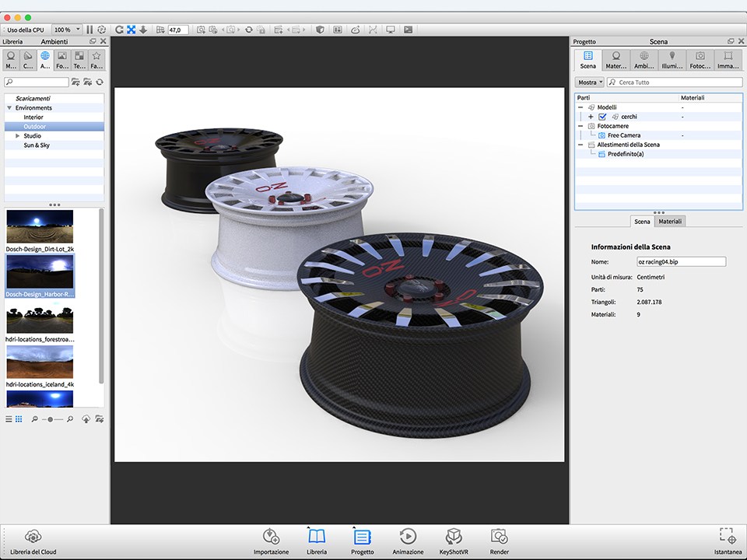The image size is (747, 560).
Task: Adjust the thumbnail size slider
Action: click(51, 419)
